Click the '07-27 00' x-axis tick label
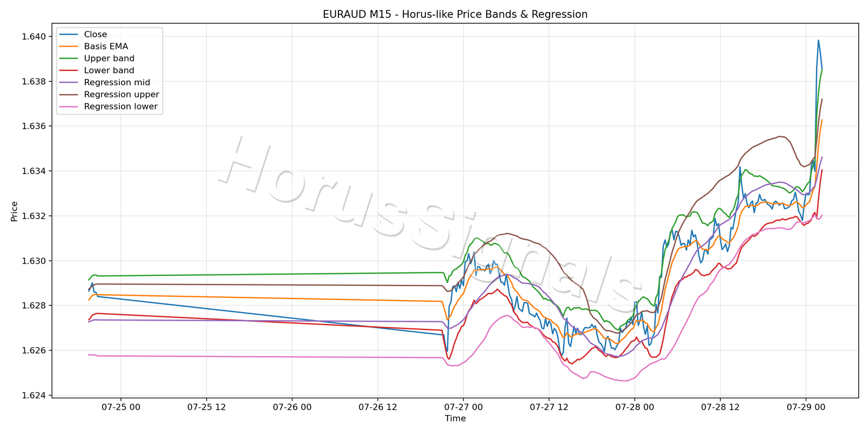The height and width of the screenshot is (434, 868). click(x=463, y=407)
